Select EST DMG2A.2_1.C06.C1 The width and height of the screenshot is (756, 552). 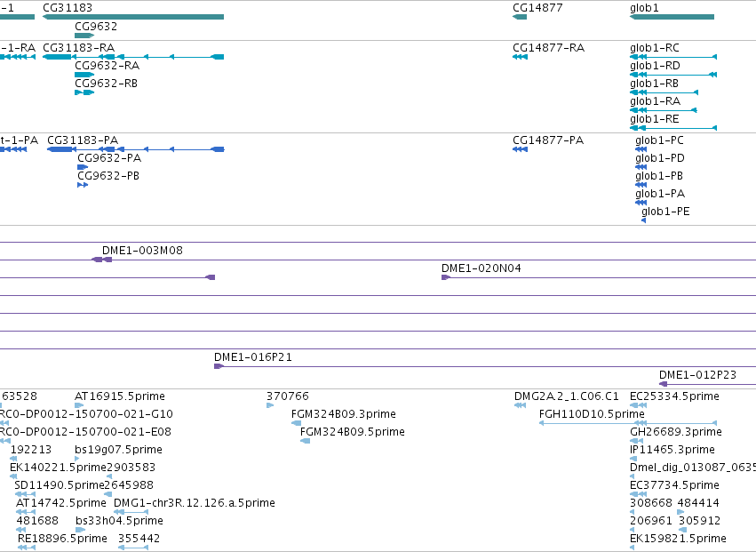coord(567,396)
